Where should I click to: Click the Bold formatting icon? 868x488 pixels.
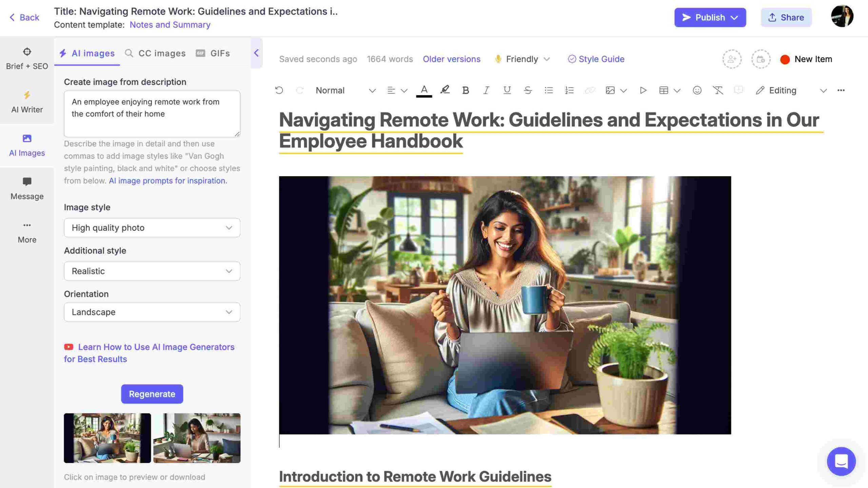click(465, 90)
